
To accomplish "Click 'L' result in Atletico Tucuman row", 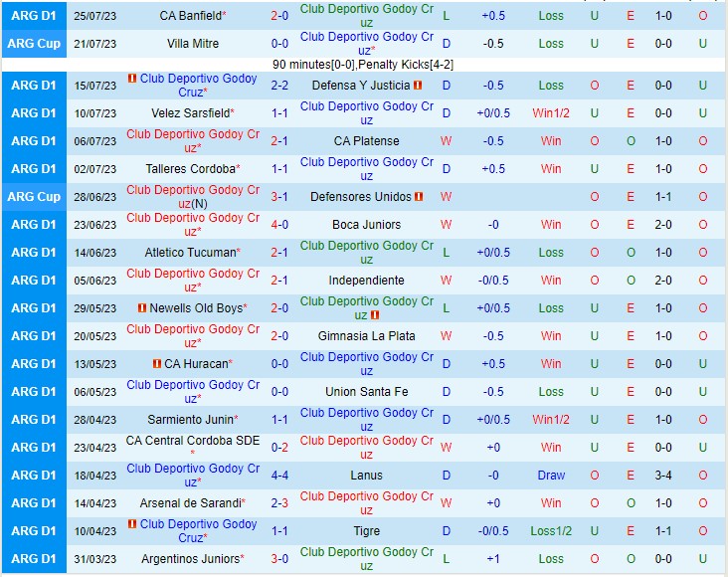I will point(446,253).
